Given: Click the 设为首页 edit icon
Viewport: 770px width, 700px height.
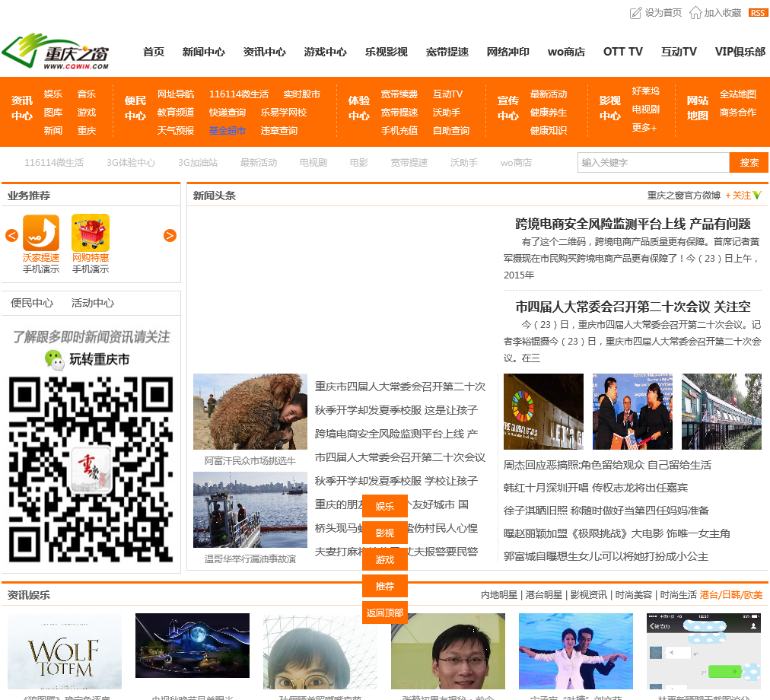Looking at the screenshot, I should (635, 13).
